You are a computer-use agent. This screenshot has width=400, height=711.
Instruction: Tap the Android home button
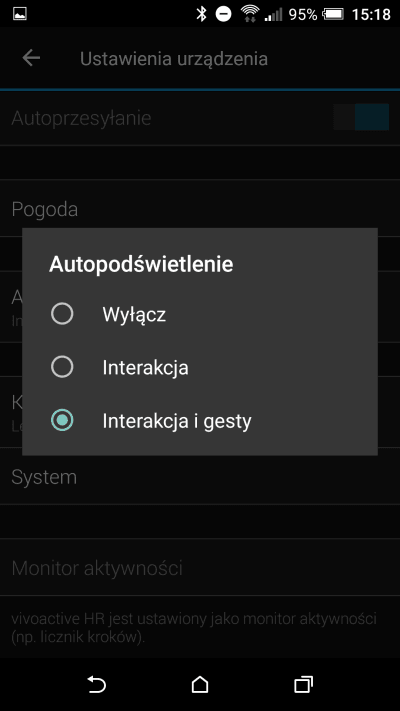coord(200,684)
